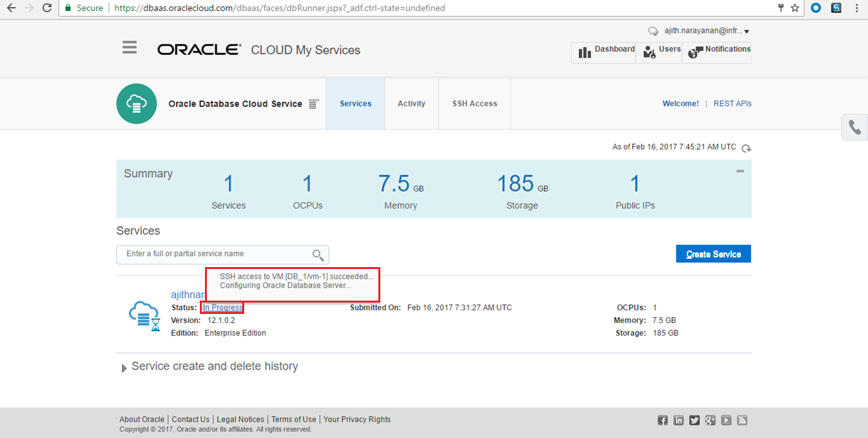This screenshot has width=868, height=438.
Task: Click the saved password key icon
Action: coord(781,8)
